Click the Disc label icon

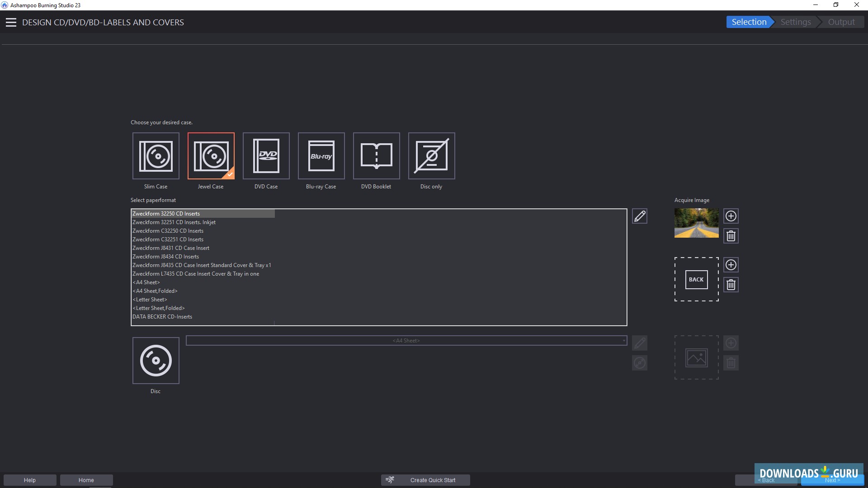(x=156, y=361)
